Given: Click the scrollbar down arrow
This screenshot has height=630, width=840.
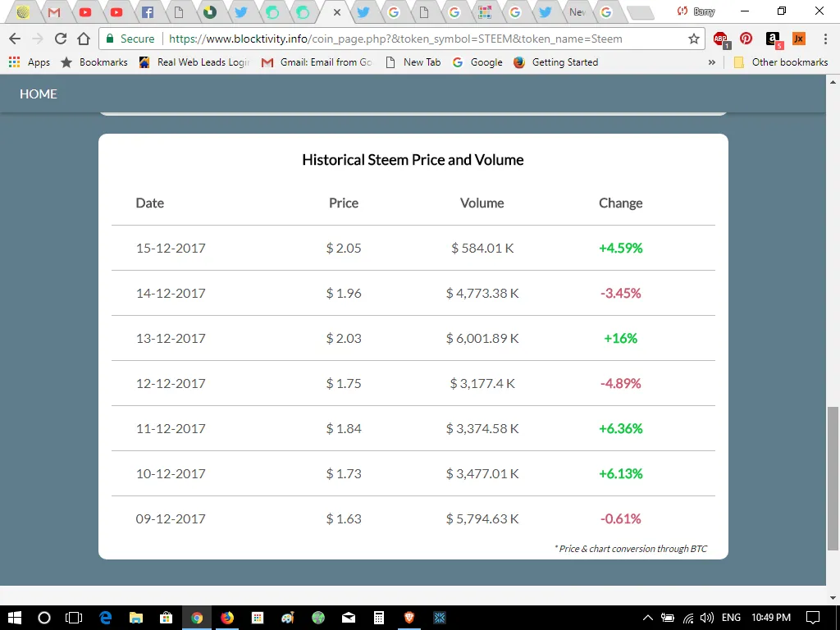Looking at the screenshot, I should 833,598.
